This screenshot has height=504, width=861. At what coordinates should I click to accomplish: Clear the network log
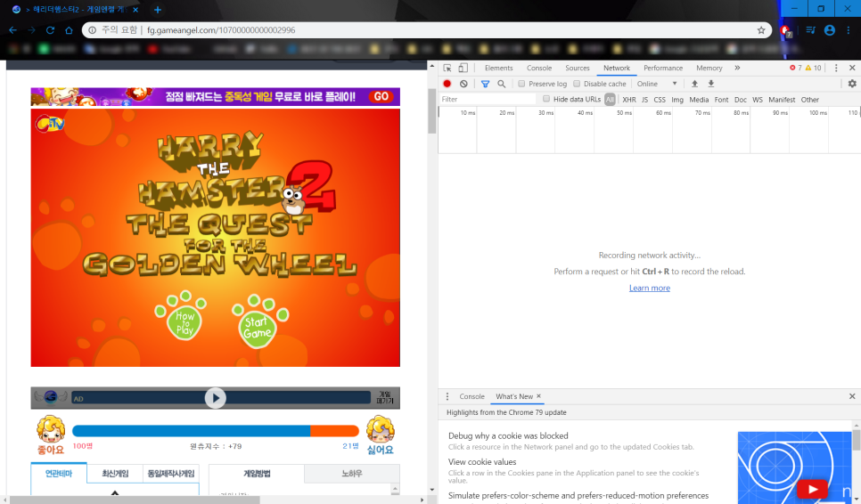[463, 84]
